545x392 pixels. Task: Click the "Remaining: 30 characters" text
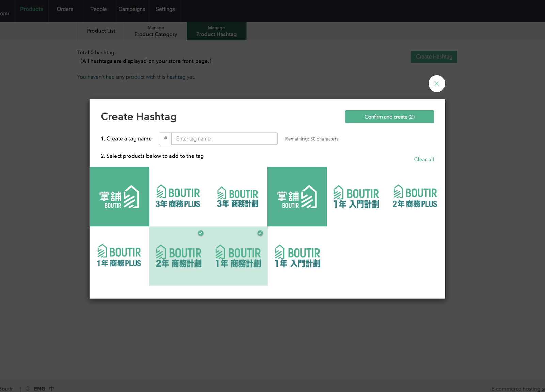312,139
